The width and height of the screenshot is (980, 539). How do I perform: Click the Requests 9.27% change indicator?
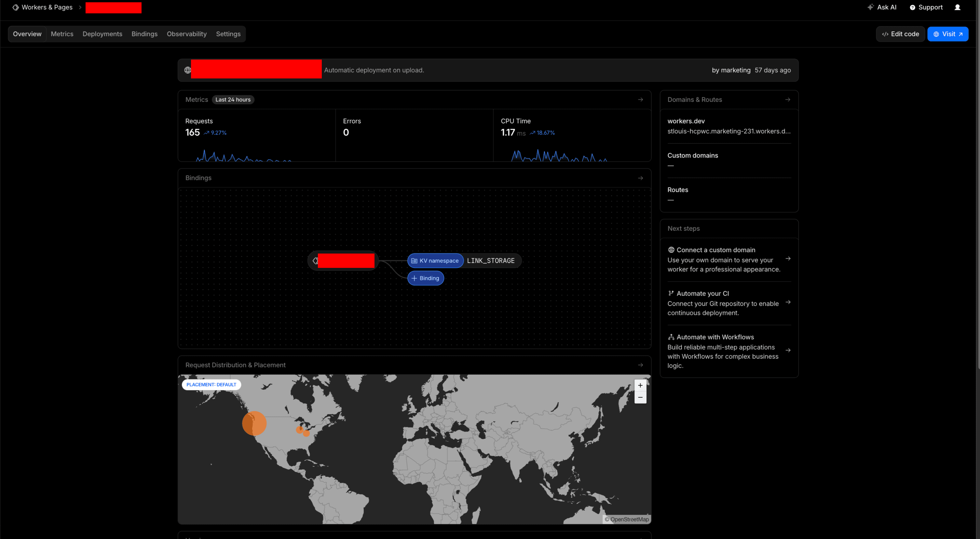tap(215, 133)
